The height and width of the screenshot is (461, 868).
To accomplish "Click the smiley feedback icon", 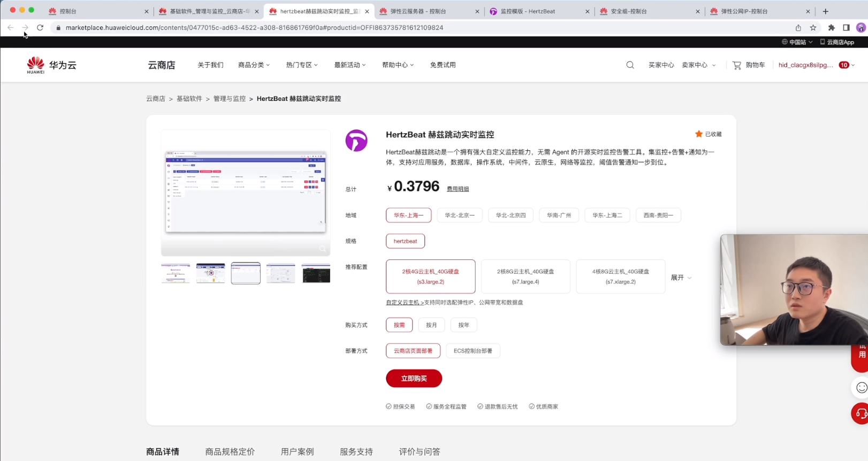I will pos(861,388).
